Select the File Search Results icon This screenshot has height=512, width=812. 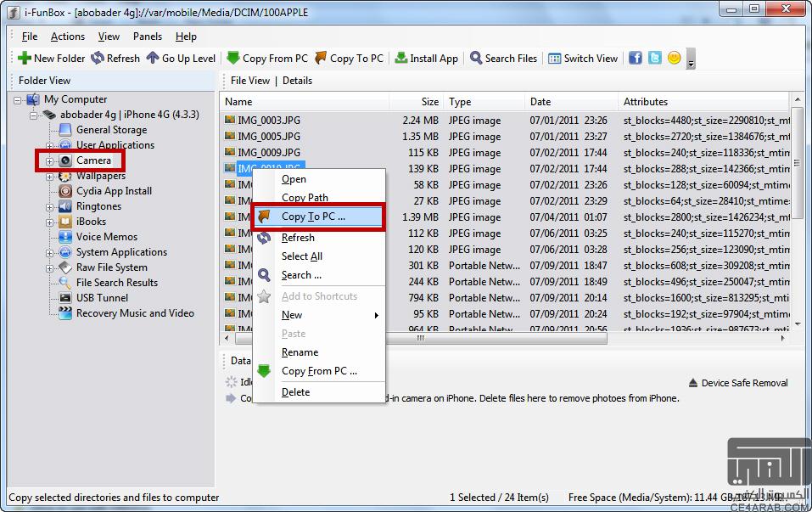click(65, 283)
